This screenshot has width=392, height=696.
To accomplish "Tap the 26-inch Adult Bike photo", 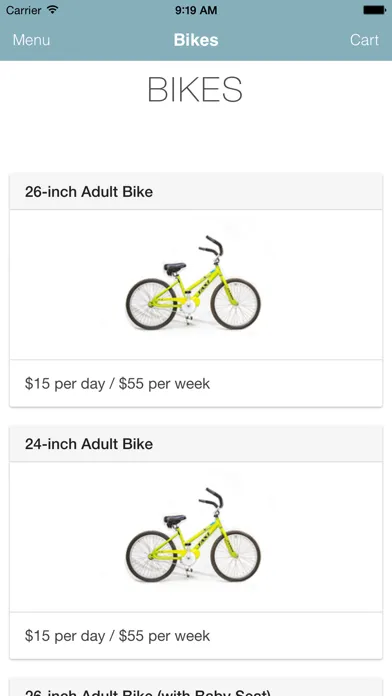I will point(194,283).
